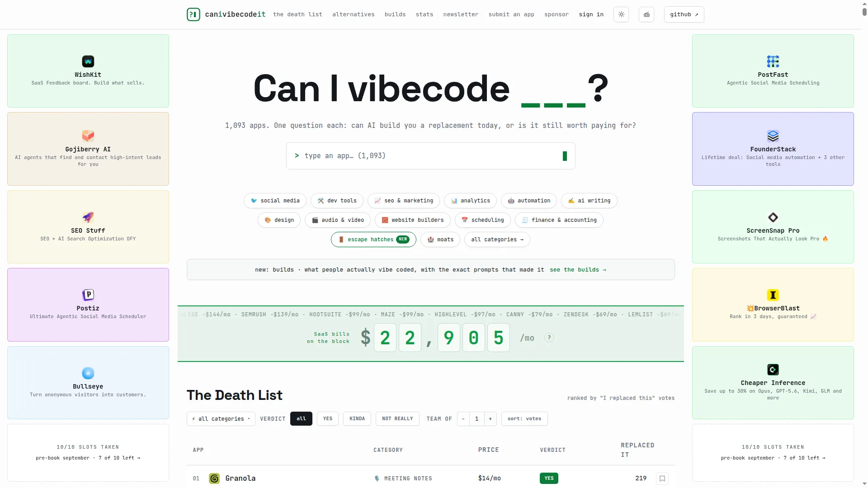Select the KINDA verdict filter
Screen dimensions: 868x488
coord(357,419)
